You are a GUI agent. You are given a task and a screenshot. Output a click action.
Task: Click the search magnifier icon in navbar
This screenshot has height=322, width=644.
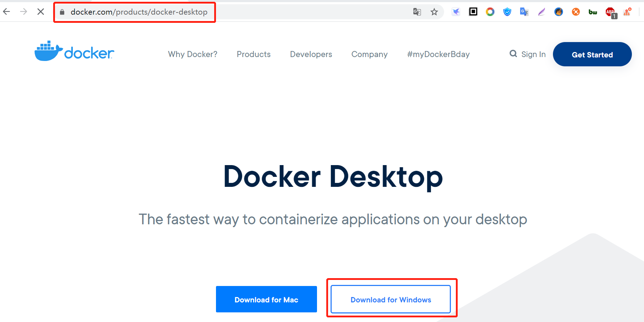click(513, 53)
